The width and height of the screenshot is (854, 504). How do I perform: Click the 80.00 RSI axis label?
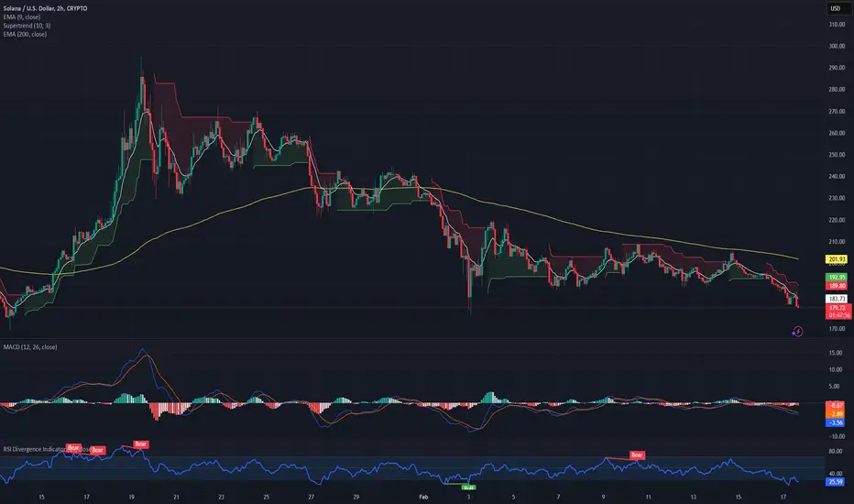pos(836,452)
